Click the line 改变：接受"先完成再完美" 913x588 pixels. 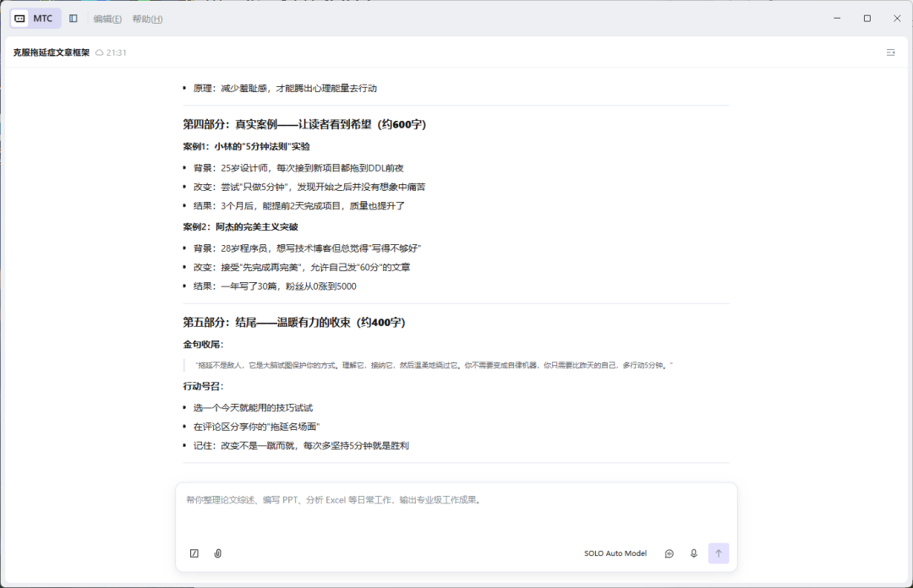click(x=302, y=267)
